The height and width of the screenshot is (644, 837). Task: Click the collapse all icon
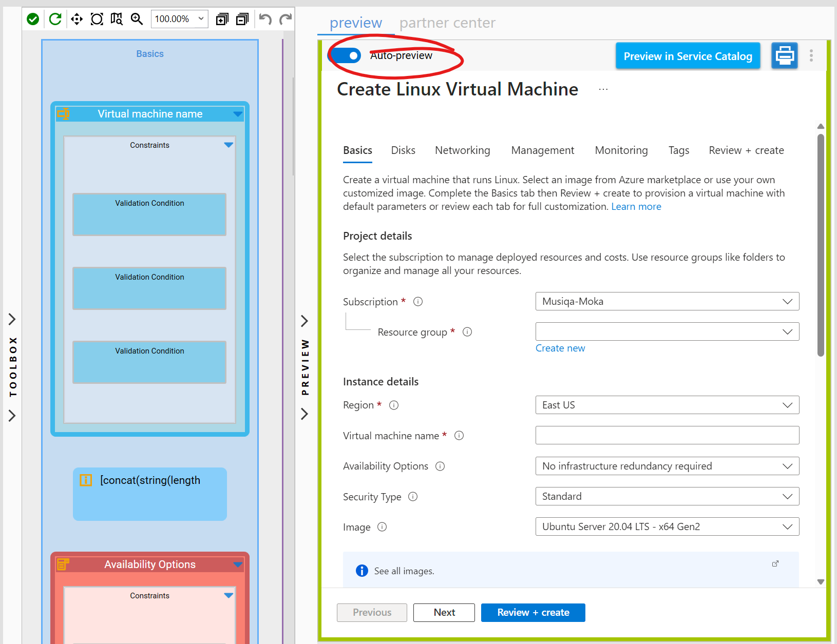[242, 19]
